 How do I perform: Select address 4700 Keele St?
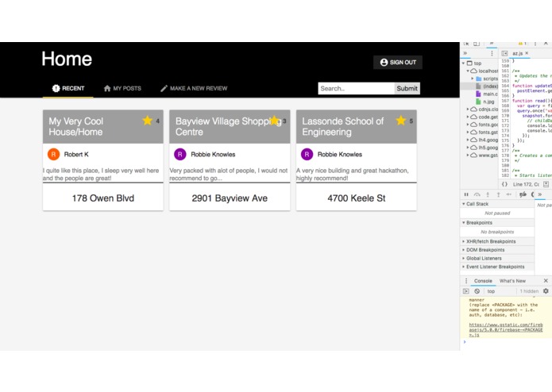(x=357, y=198)
